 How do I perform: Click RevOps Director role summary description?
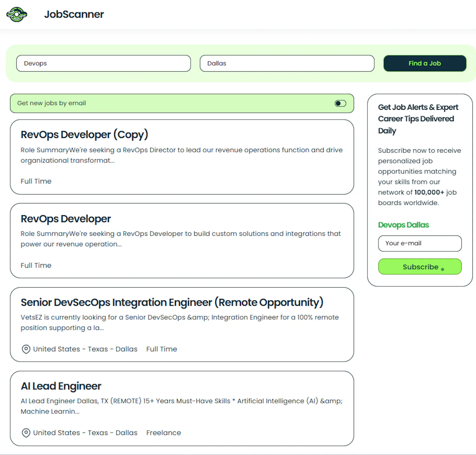[x=181, y=155]
